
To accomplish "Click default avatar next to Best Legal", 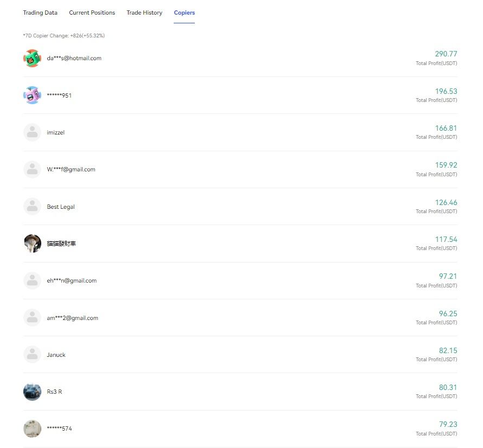I will pyautogui.click(x=33, y=206).
